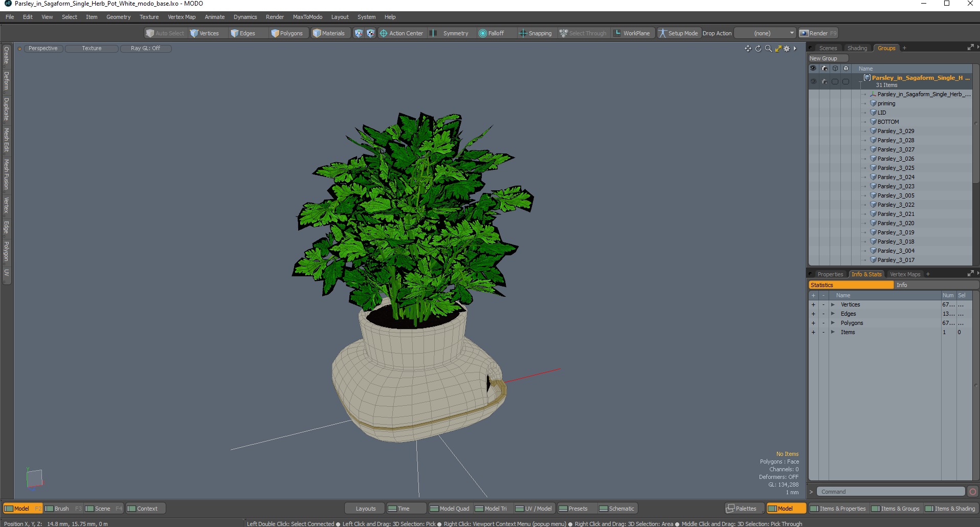Click the group icon of Parsley_in_Sagaform_Single_H
The width and height of the screenshot is (980, 527).
(867, 78)
